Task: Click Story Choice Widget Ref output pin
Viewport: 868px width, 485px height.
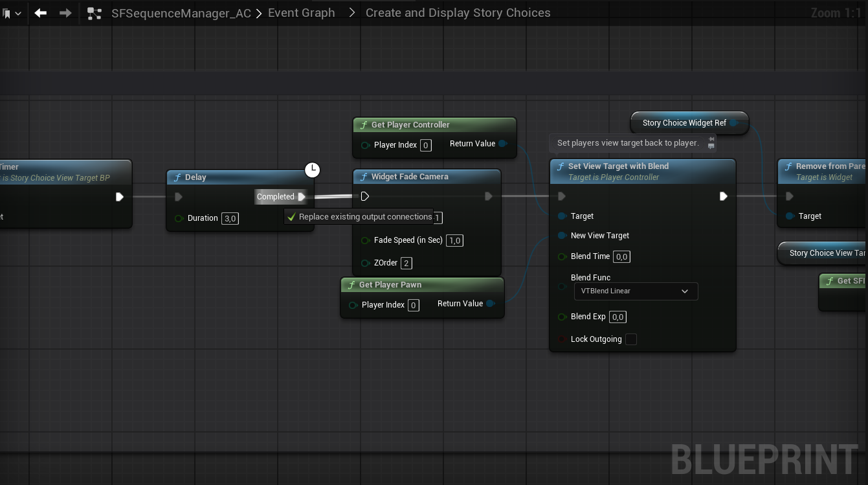Action: coord(734,123)
